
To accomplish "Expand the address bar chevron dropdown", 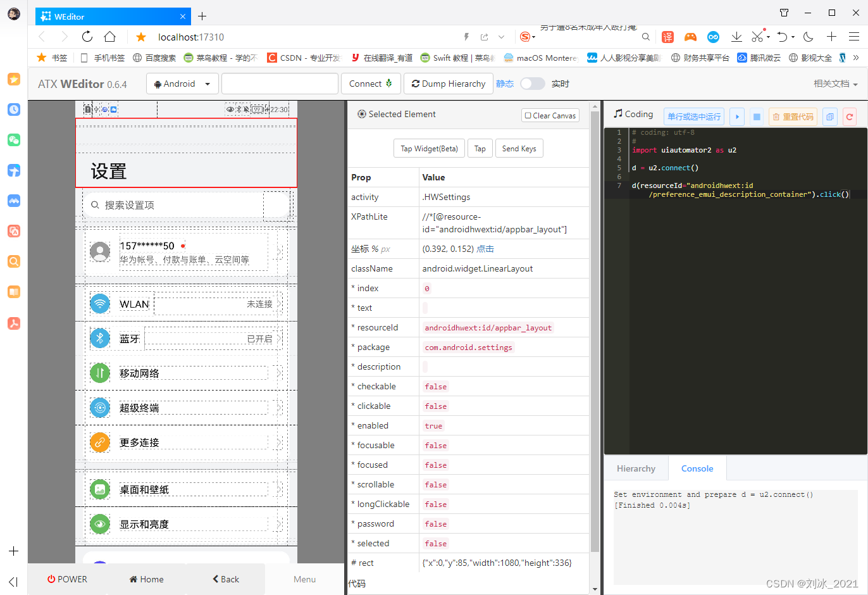I will coord(502,37).
